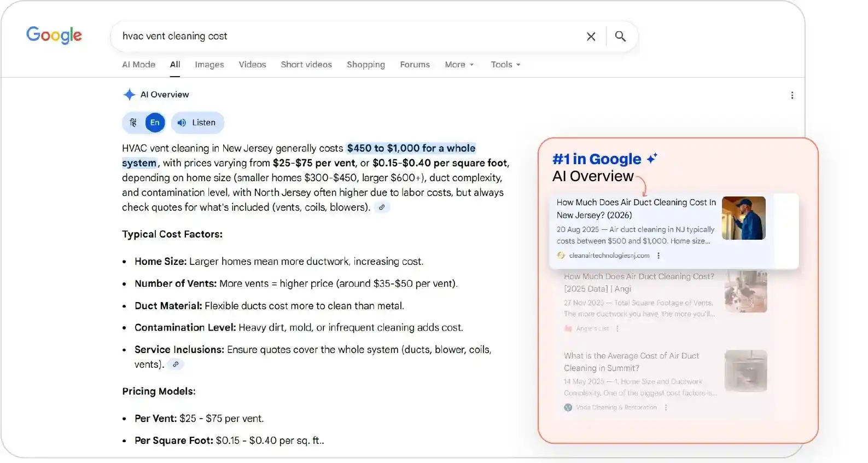The height and width of the screenshot is (463, 868).
Task: Click the AI Overview sparkle icon
Action: pyautogui.click(x=129, y=95)
